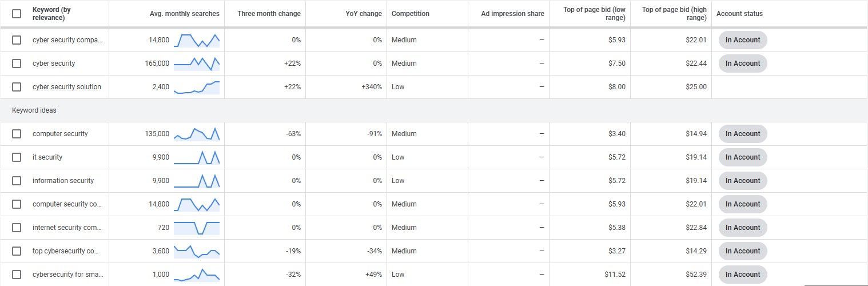Screen dimensions: 868x286
Task: Tick checkbox for 'computer security' keyword
Action: click(x=17, y=134)
